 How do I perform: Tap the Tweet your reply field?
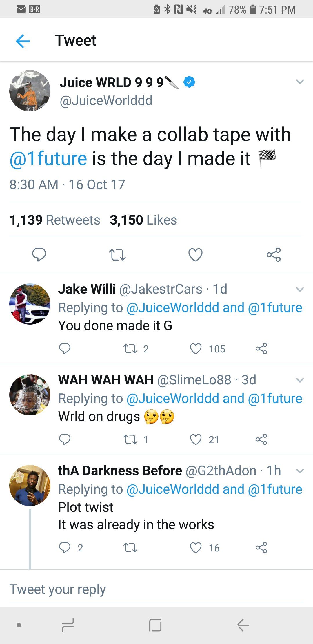tap(58, 589)
